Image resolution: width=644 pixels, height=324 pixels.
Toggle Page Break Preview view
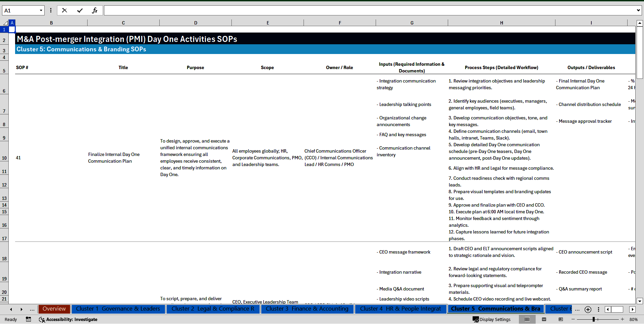point(561,319)
